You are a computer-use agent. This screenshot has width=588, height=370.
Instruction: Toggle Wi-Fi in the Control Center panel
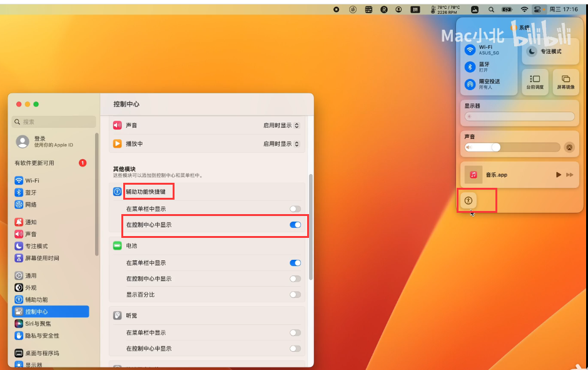tap(470, 49)
